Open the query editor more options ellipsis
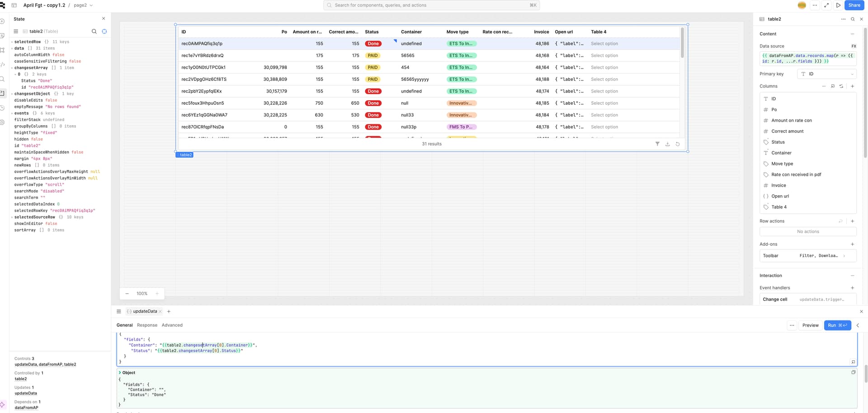 pyautogui.click(x=792, y=325)
